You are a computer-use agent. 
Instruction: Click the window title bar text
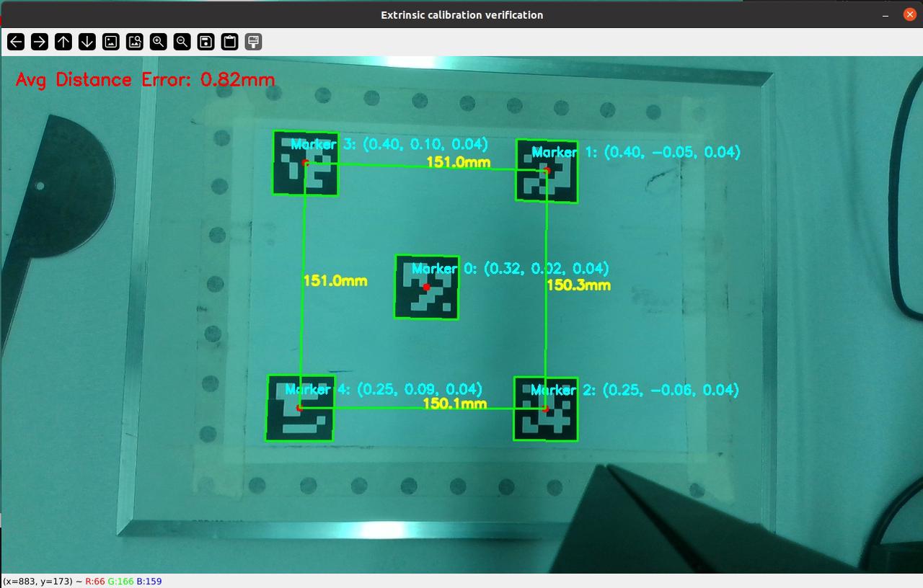461,14
